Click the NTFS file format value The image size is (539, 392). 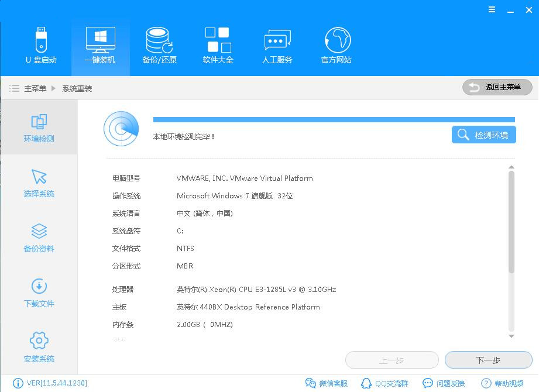click(186, 249)
